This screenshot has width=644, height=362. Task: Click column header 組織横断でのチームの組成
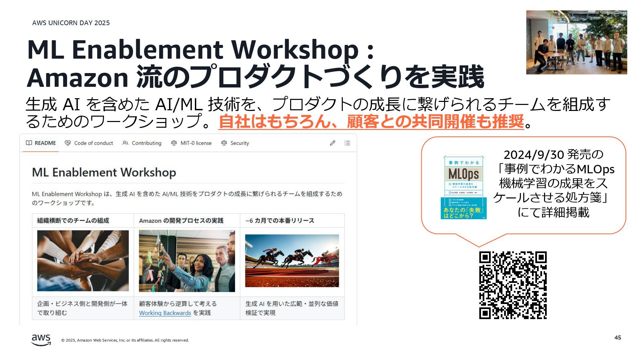coord(73,221)
